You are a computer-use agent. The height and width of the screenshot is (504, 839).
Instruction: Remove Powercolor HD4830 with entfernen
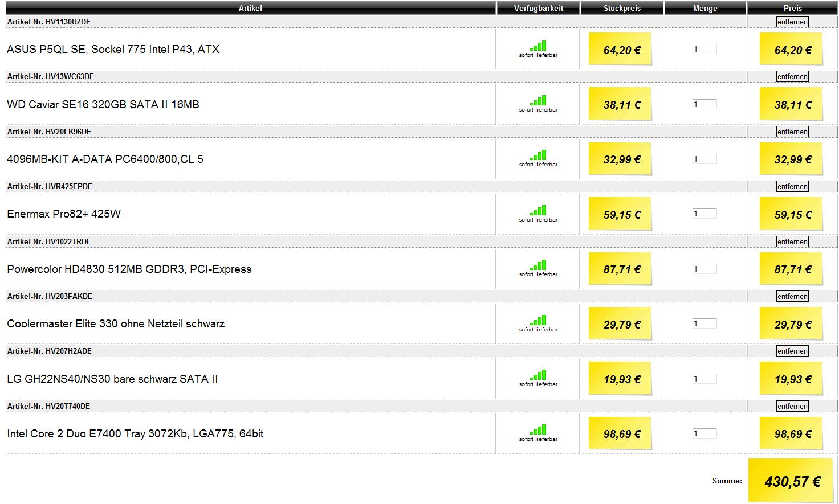792,241
